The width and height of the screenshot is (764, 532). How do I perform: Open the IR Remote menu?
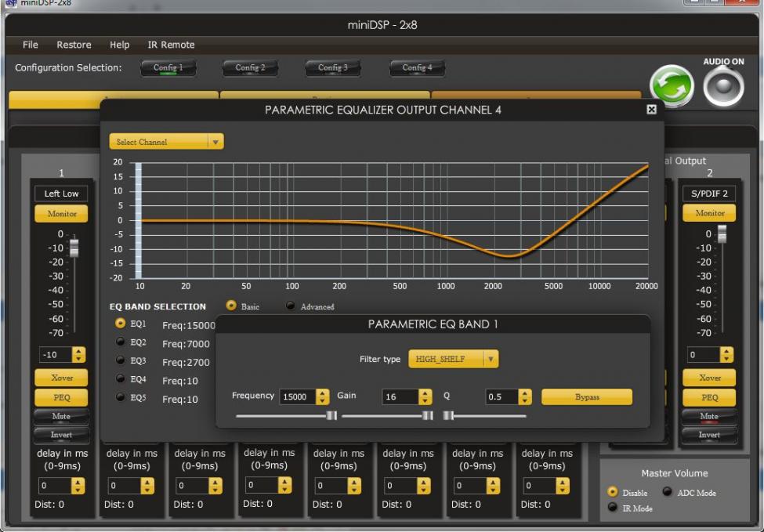click(x=171, y=45)
